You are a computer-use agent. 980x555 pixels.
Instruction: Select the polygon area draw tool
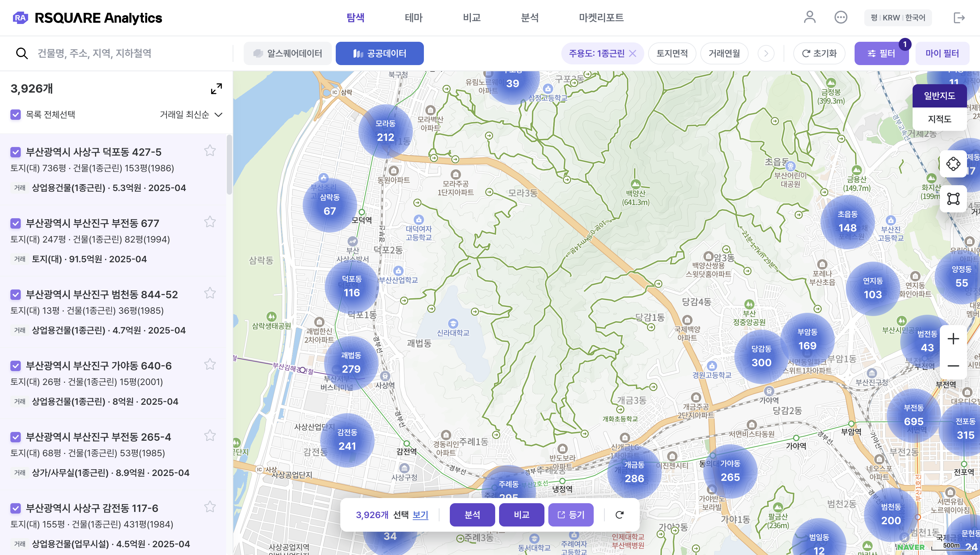(x=953, y=198)
